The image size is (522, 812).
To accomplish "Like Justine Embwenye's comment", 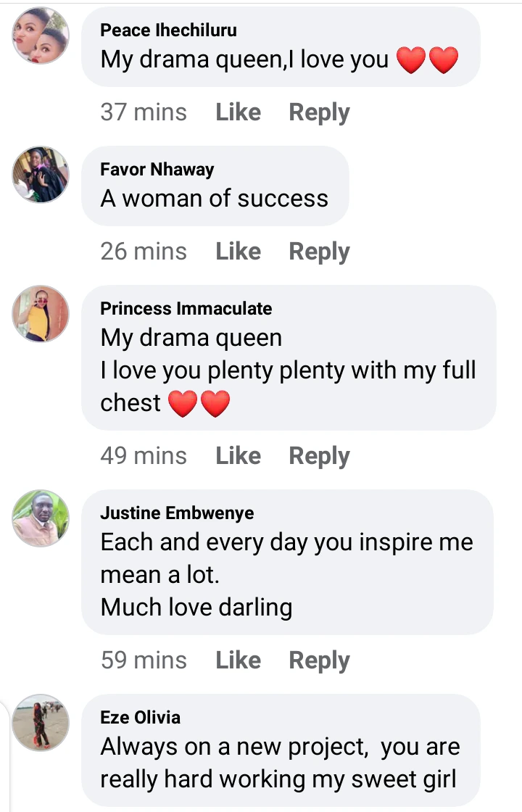I will click(238, 660).
